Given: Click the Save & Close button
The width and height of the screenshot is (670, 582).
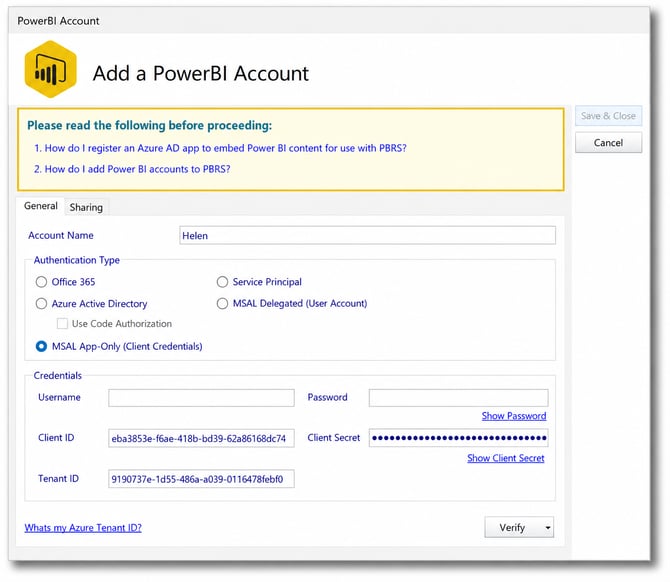Looking at the screenshot, I should (x=608, y=116).
